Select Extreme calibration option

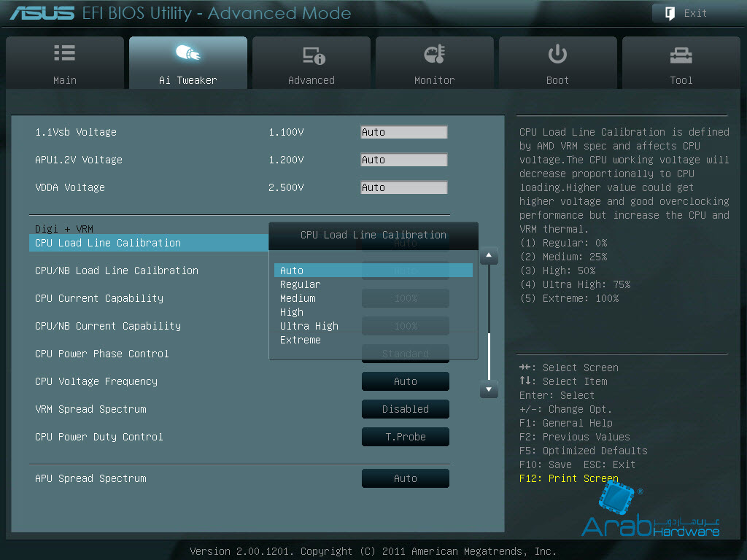point(300,340)
